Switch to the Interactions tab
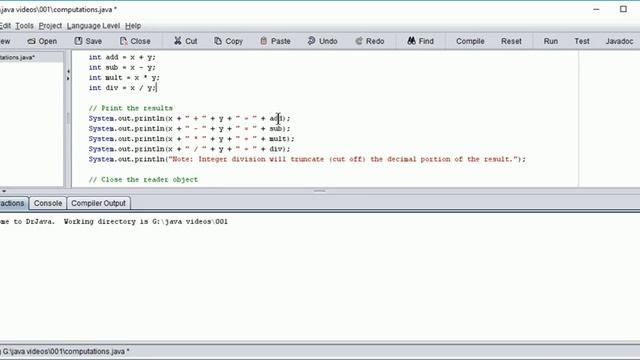 13,203
